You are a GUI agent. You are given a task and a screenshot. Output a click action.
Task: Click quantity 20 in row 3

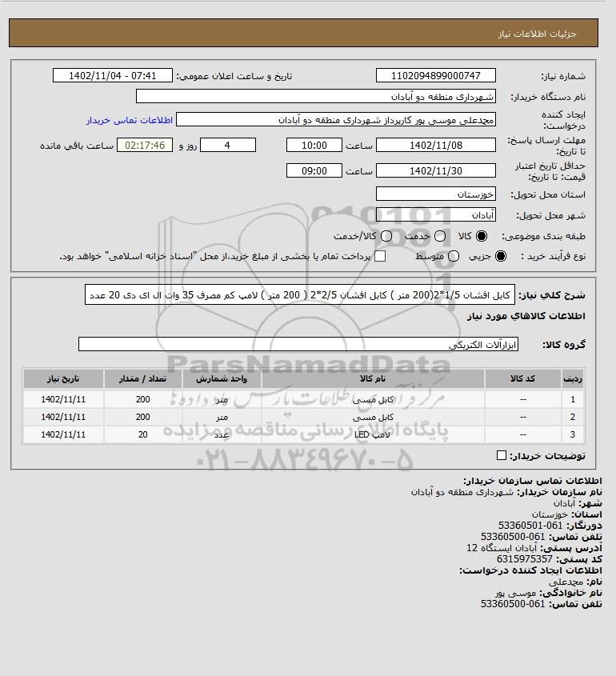pyautogui.click(x=142, y=434)
